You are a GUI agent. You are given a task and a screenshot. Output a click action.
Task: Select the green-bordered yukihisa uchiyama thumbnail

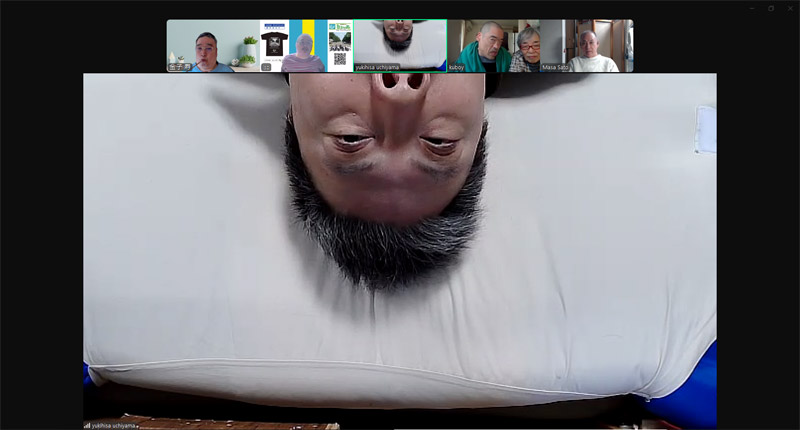click(399, 44)
